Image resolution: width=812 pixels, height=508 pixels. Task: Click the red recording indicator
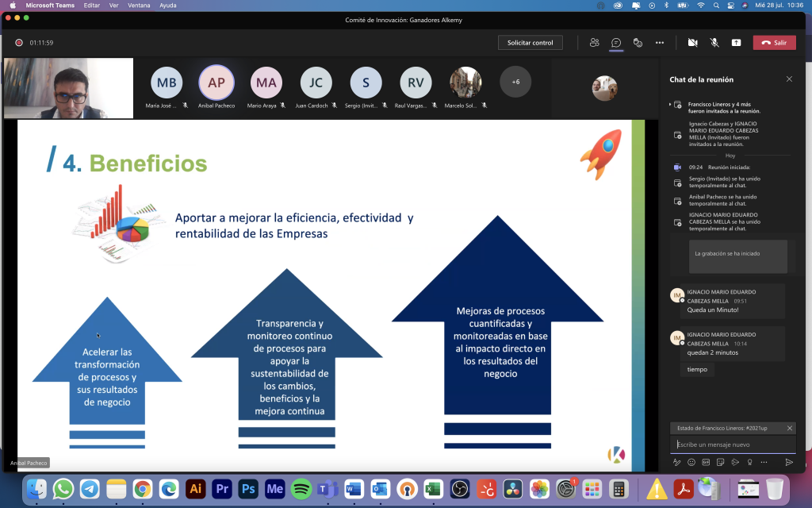pyautogui.click(x=19, y=43)
